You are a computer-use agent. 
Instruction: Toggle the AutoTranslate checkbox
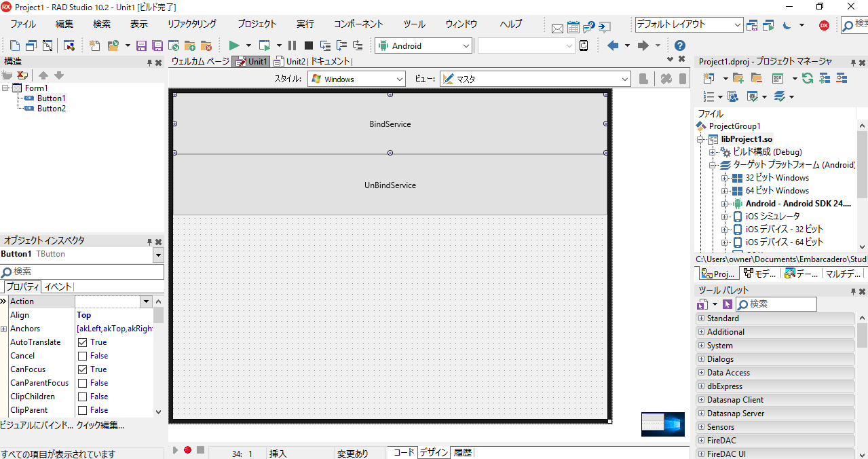click(x=82, y=342)
